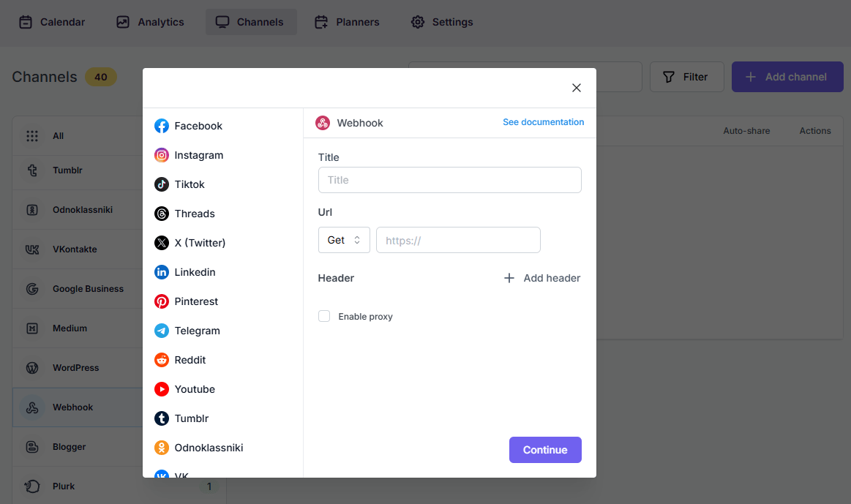The height and width of the screenshot is (504, 851).
Task: Choose the Odnoklassniki icon in dialog list
Action: point(161,448)
